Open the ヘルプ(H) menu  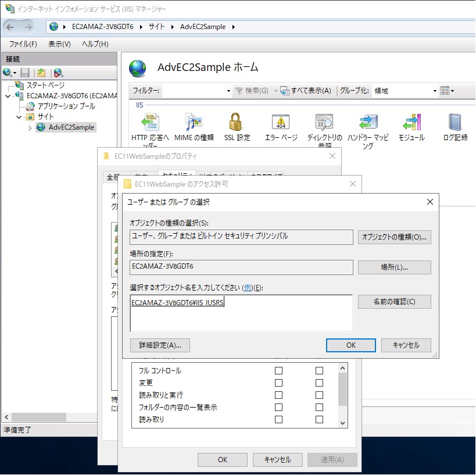(95, 44)
